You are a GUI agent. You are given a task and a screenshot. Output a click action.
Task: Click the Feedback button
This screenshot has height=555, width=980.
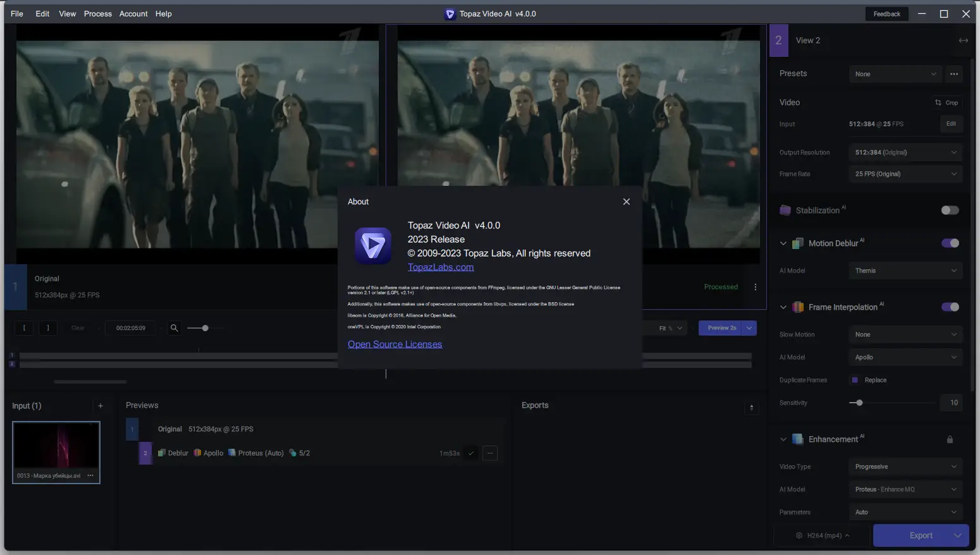click(x=886, y=14)
